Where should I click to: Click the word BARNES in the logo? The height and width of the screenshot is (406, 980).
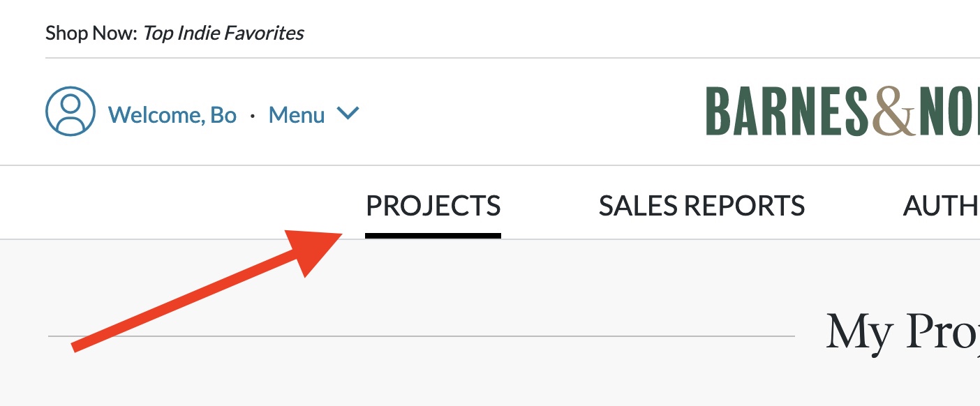pyautogui.click(x=787, y=112)
